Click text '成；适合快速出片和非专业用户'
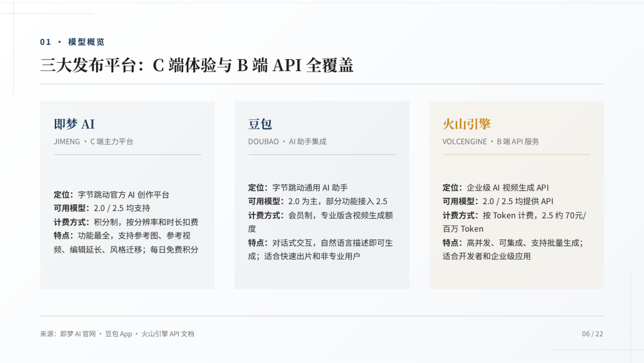The height and width of the screenshot is (363, 644). 304,256
